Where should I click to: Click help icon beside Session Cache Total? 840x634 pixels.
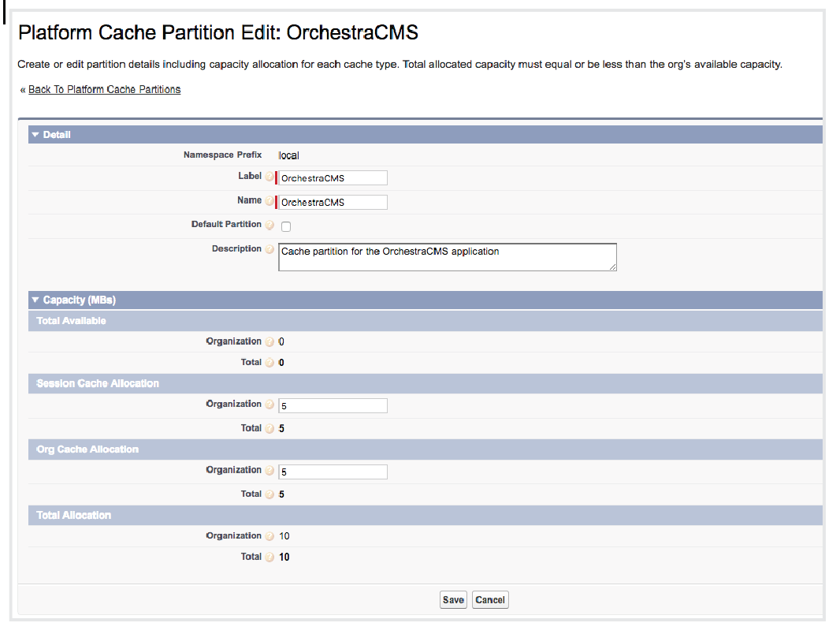(269, 429)
